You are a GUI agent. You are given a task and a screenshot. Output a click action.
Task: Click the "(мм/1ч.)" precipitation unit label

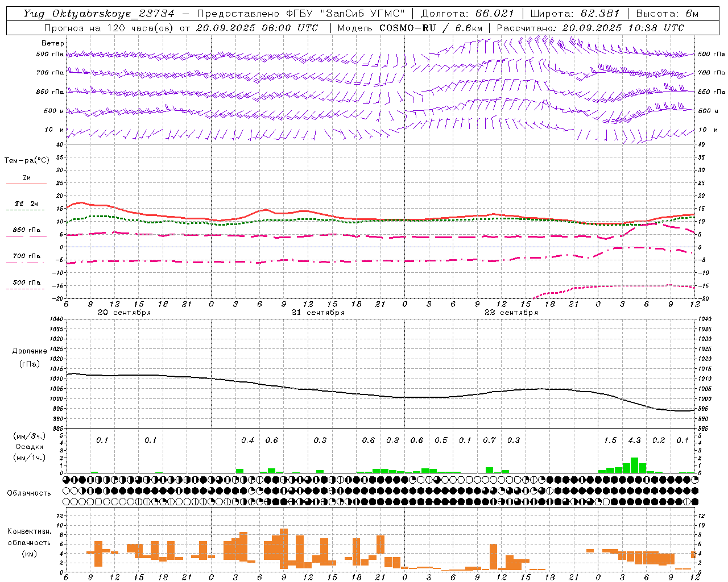[30, 458]
